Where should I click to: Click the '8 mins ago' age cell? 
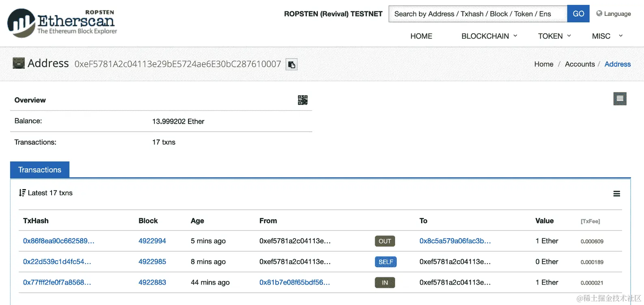208,262
